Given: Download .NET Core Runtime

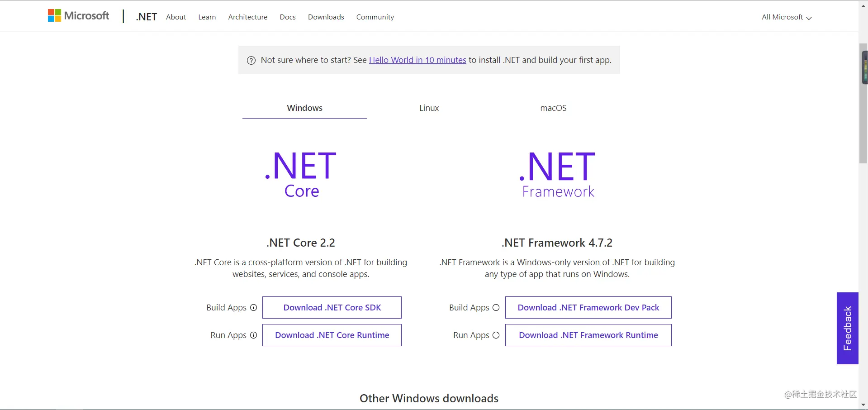Looking at the screenshot, I should coord(332,335).
